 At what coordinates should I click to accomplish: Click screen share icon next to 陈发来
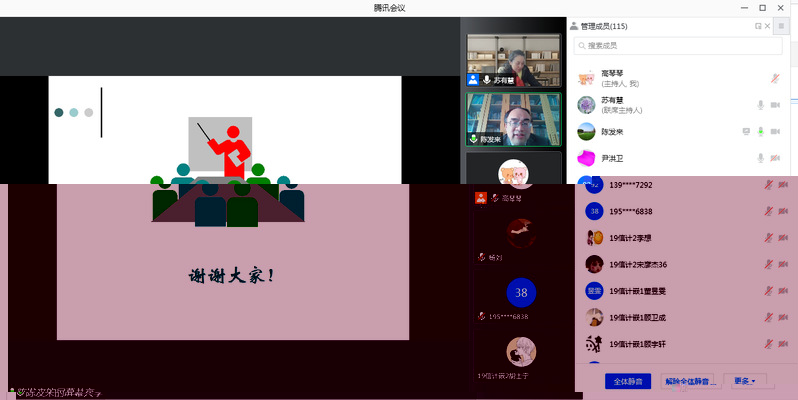(x=745, y=131)
